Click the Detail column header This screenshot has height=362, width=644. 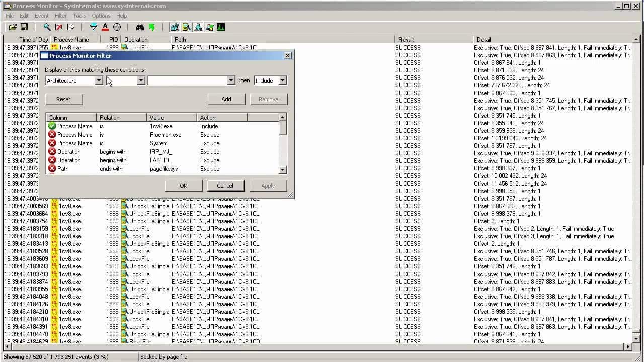pyautogui.click(x=552, y=40)
